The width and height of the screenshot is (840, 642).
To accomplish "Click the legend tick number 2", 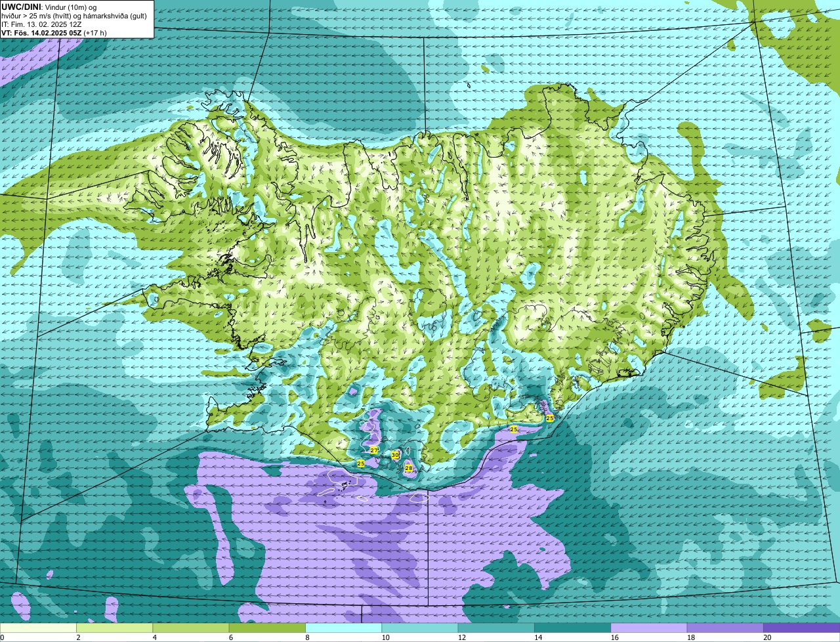I will coord(78,637).
